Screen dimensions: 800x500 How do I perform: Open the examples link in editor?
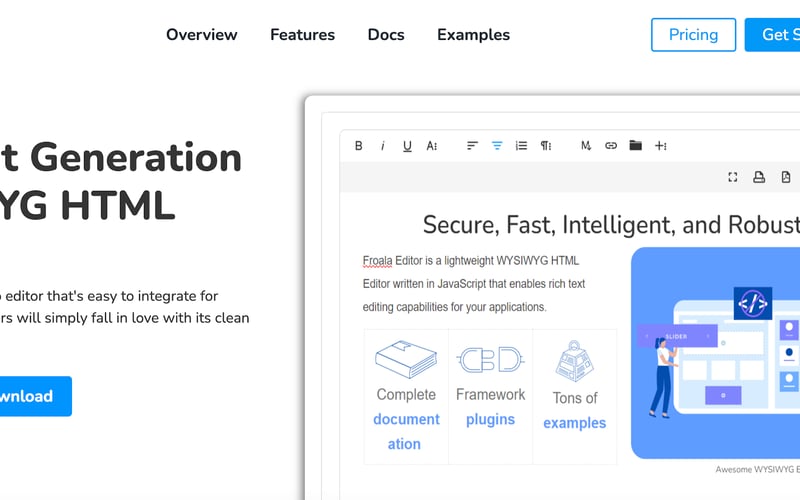(x=574, y=423)
